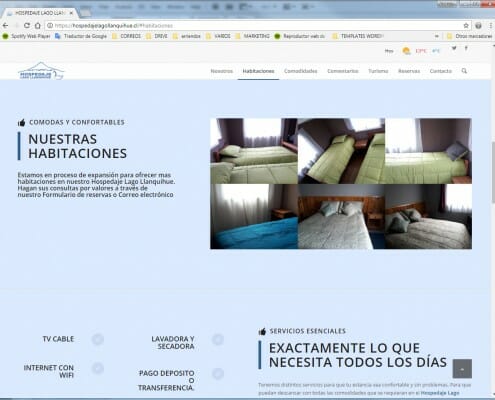Expand the CORREOS bookmark folder
Screen dimensions: 495x400
coord(126,36)
